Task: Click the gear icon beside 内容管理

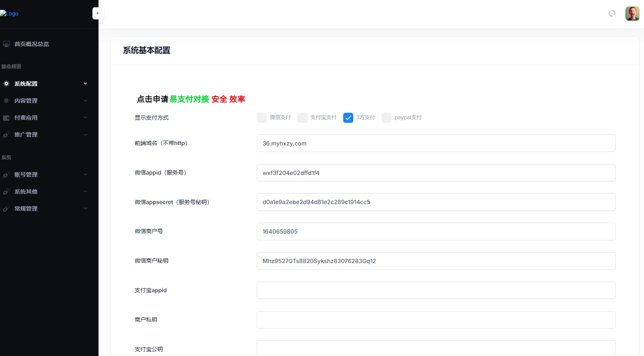Action: tap(6, 101)
